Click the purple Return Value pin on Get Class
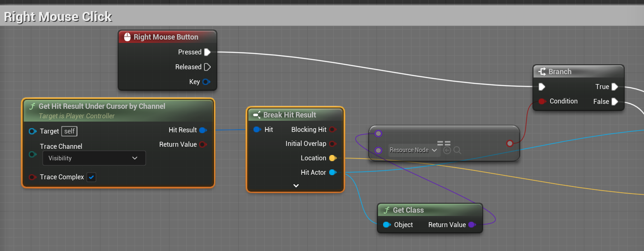644x251 pixels. coord(472,225)
